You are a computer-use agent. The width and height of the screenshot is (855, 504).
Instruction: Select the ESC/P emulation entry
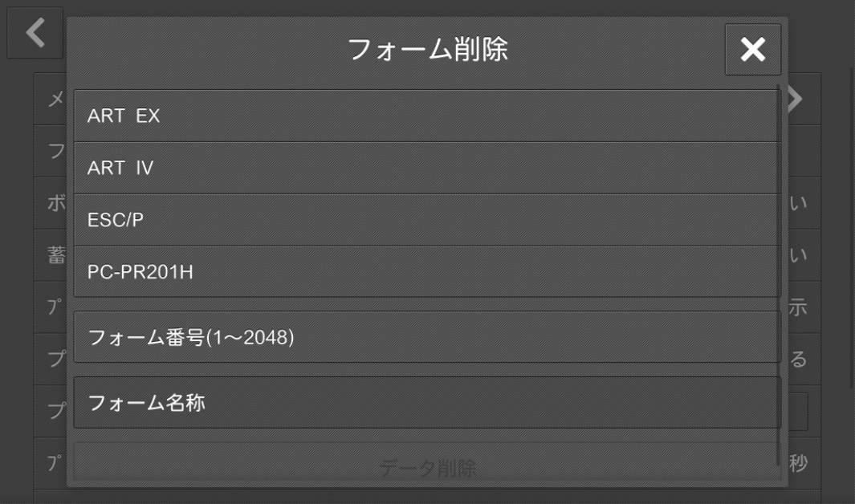click(427, 220)
